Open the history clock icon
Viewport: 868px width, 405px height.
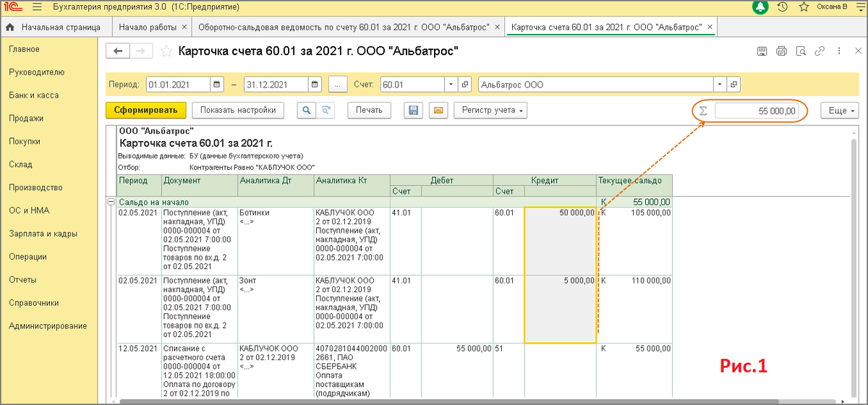click(782, 8)
